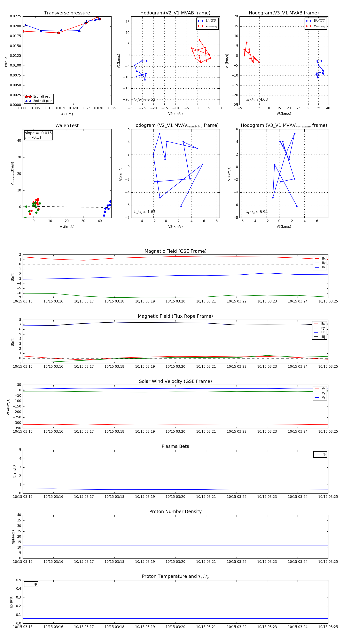Viewport: 351px width, 644px height.
Task: Click the λ1/λ2 ≈ 2.53 annotation
Action: pos(144,100)
